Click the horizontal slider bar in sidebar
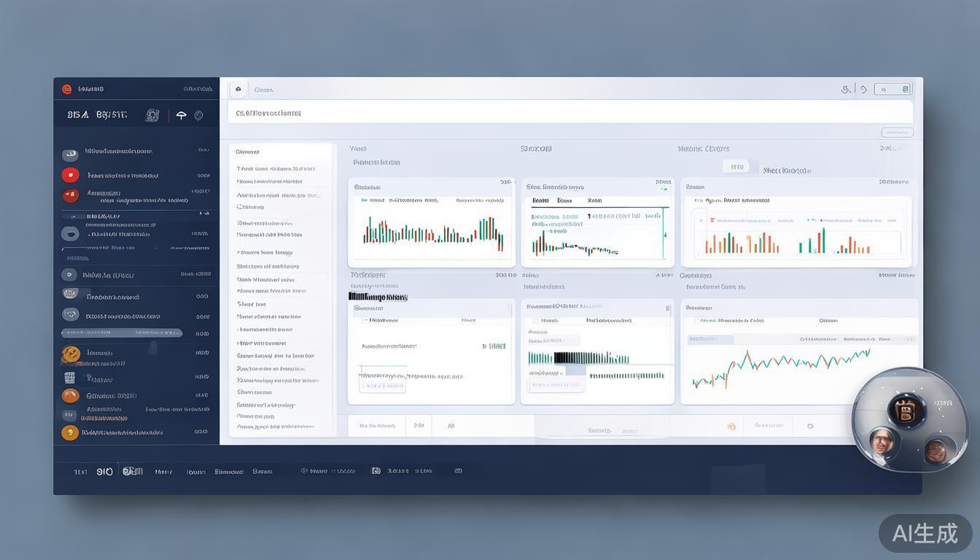This screenshot has width=980, height=560. click(122, 332)
